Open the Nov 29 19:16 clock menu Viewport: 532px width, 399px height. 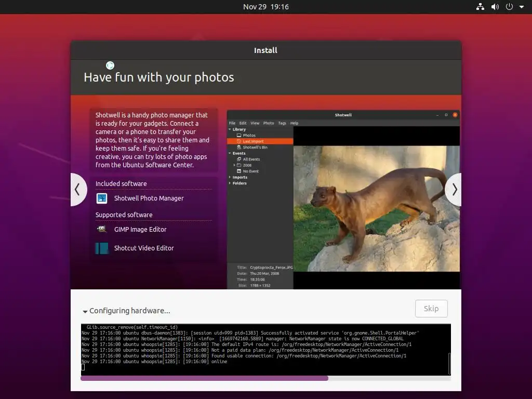pos(265,7)
